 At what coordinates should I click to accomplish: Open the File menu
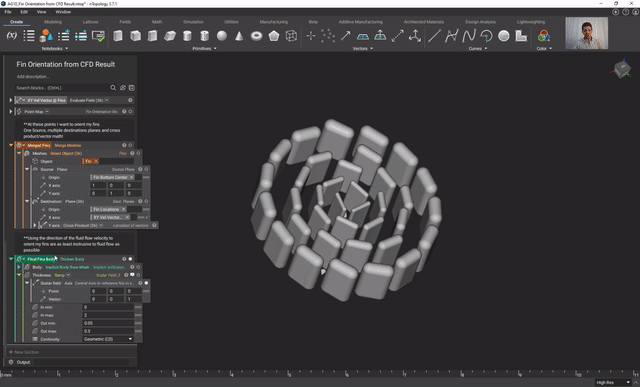(8, 12)
